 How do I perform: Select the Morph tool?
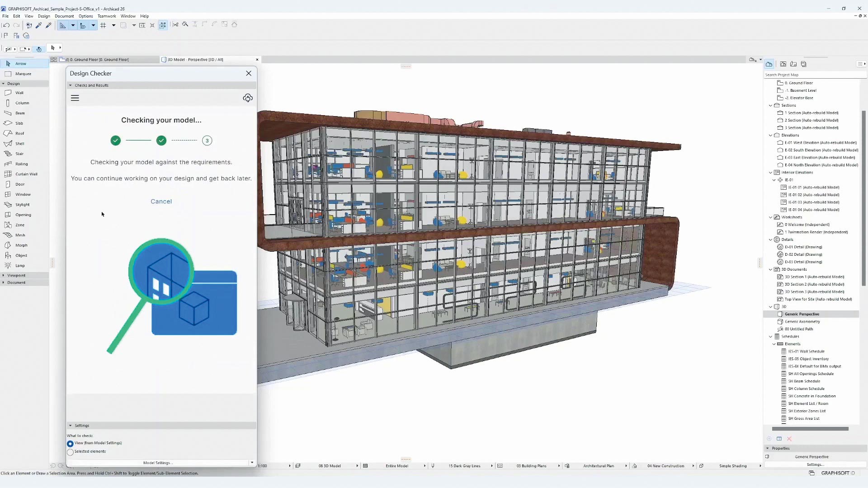click(21, 245)
